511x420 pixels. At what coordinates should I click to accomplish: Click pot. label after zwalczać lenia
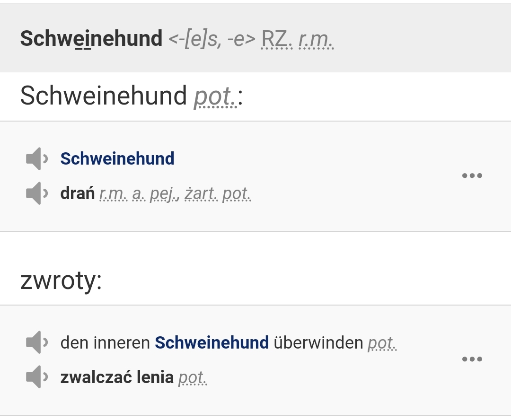pos(193,377)
